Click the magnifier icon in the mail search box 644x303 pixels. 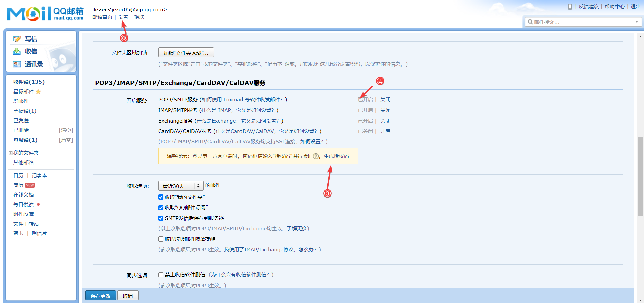tap(530, 21)
